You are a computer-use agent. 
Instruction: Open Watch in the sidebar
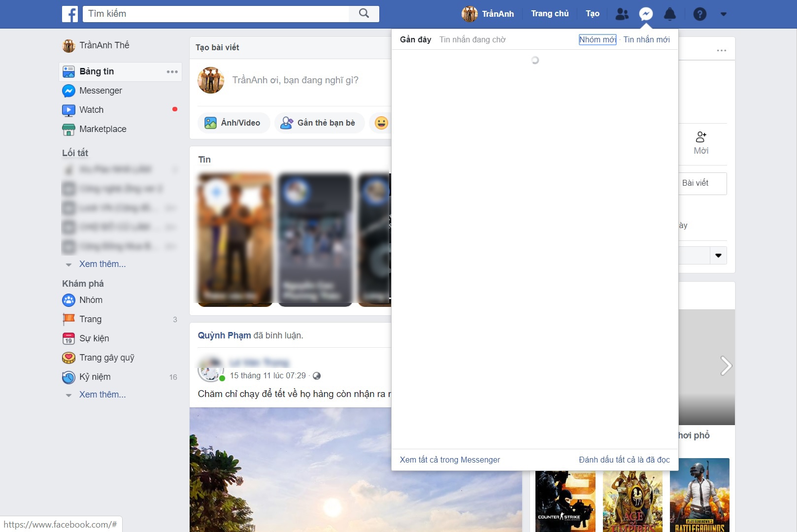coord(92,109)
